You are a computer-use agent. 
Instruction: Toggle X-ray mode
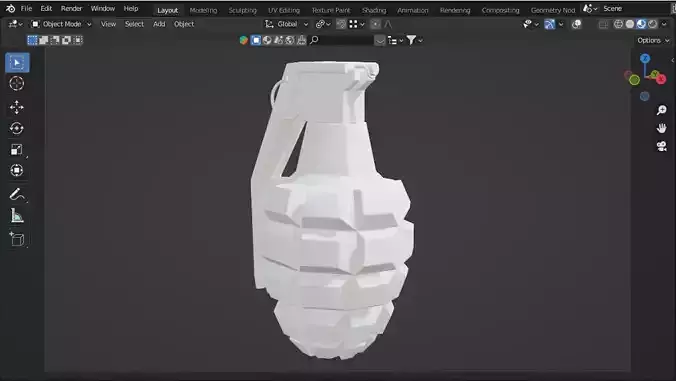pos(603,24)
